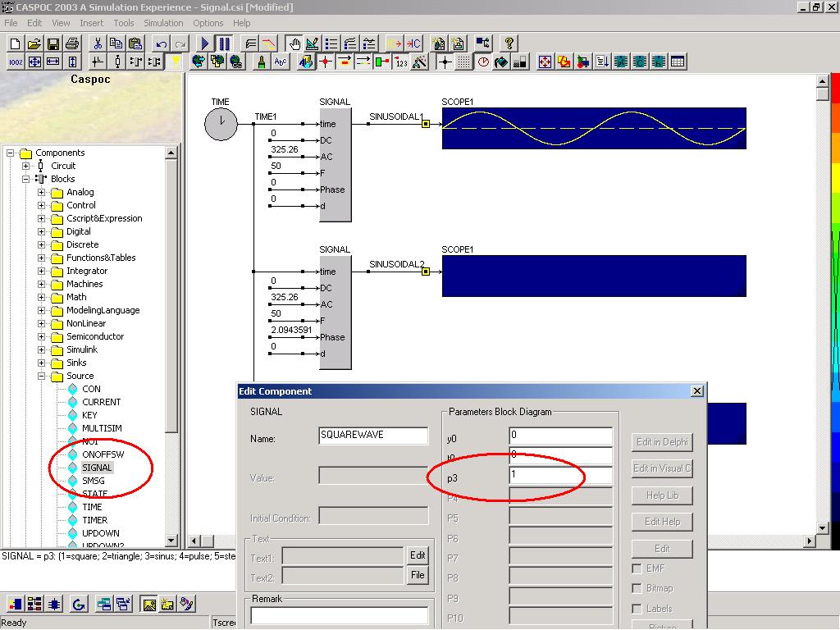840x630 pixels.
Task: Click the Abc text label tool
Action: (x=281, y=62)
